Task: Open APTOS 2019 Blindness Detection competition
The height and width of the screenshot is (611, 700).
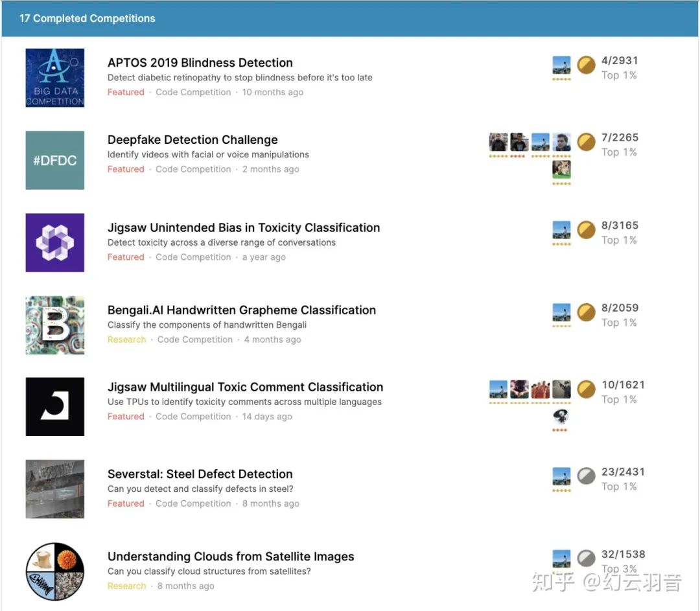Action: (x=200, y=63)
